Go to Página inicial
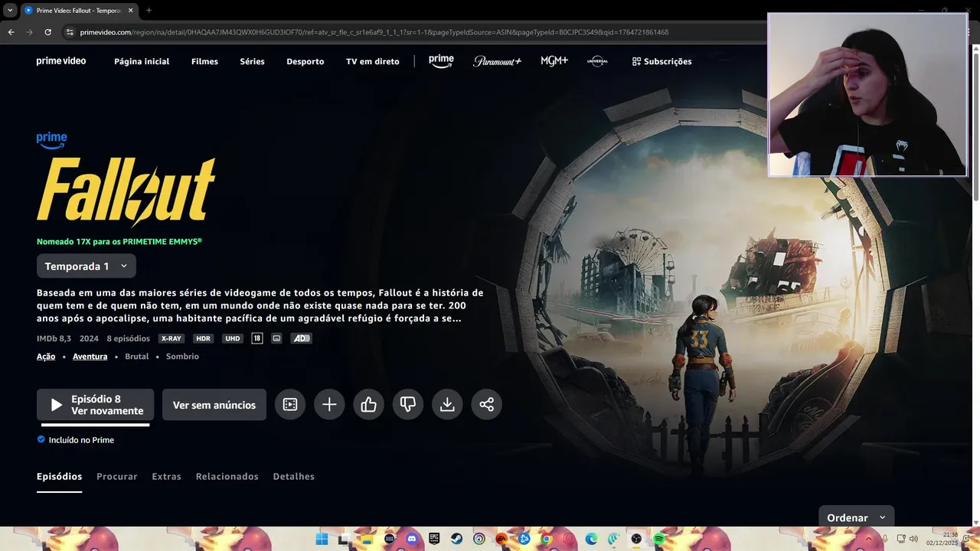The width and height of the screenshot is (980, 551). pos(142,61)
